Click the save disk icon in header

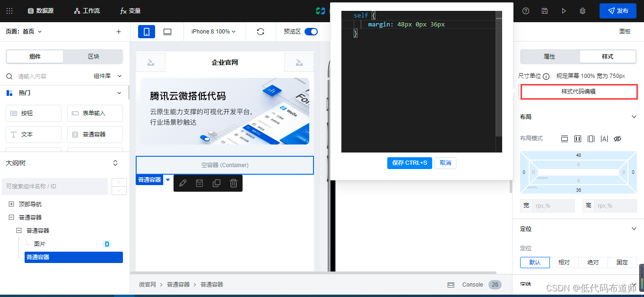[545, 10]
